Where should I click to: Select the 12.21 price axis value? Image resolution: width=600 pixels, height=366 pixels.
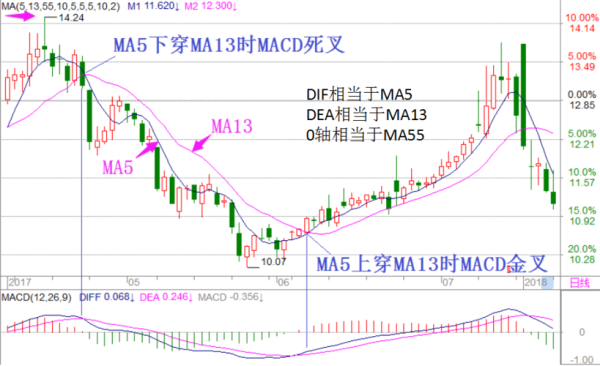point(582,144)
